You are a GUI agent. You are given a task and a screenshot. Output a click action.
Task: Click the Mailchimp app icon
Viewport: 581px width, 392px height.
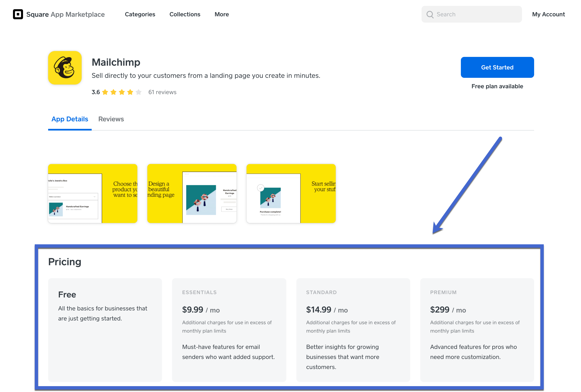pyautogui.click(x=65, y=68)
